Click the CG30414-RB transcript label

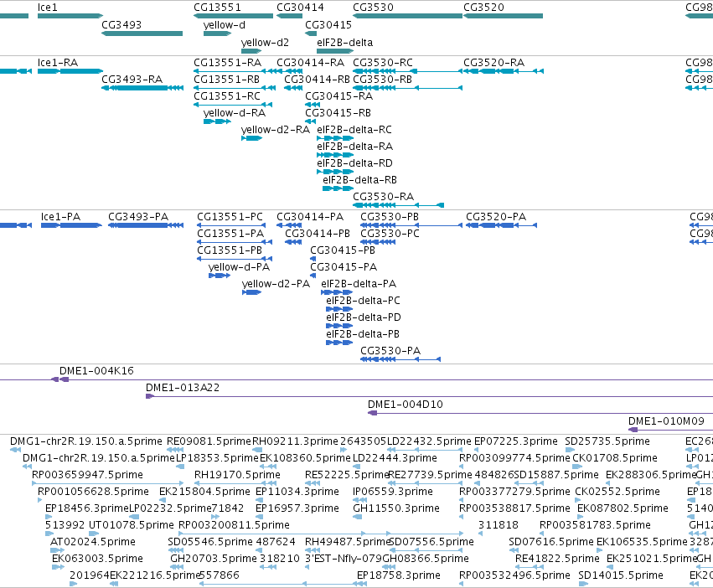pyautogui.click(x=317, y=80)
